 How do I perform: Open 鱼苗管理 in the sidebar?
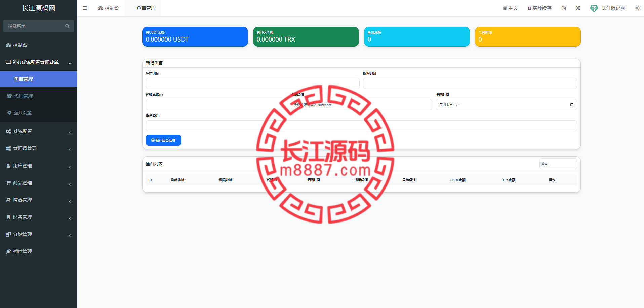click(39, 79)
